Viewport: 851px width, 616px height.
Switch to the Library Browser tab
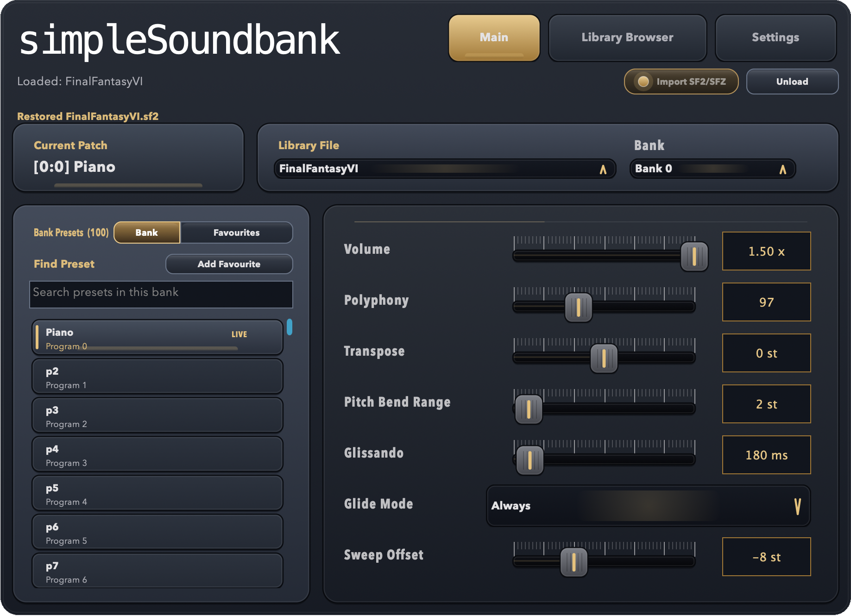[627, 38]
